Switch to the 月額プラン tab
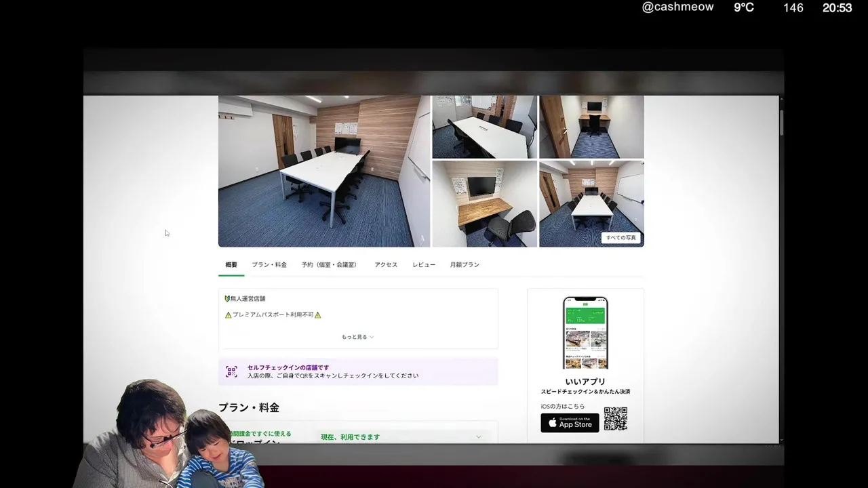Viewport: 868px width, 488px height. (465, 265)
